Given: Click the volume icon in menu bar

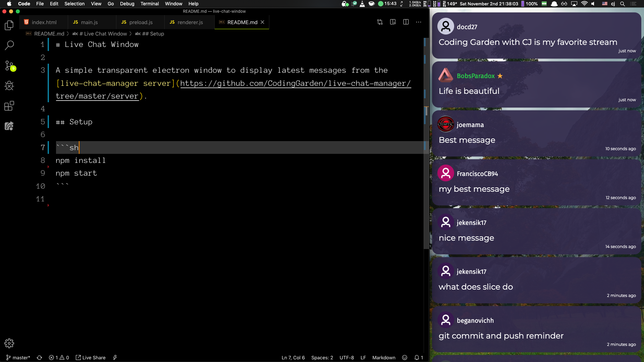Looking at the screenshot, I should (x=593, y=4).
